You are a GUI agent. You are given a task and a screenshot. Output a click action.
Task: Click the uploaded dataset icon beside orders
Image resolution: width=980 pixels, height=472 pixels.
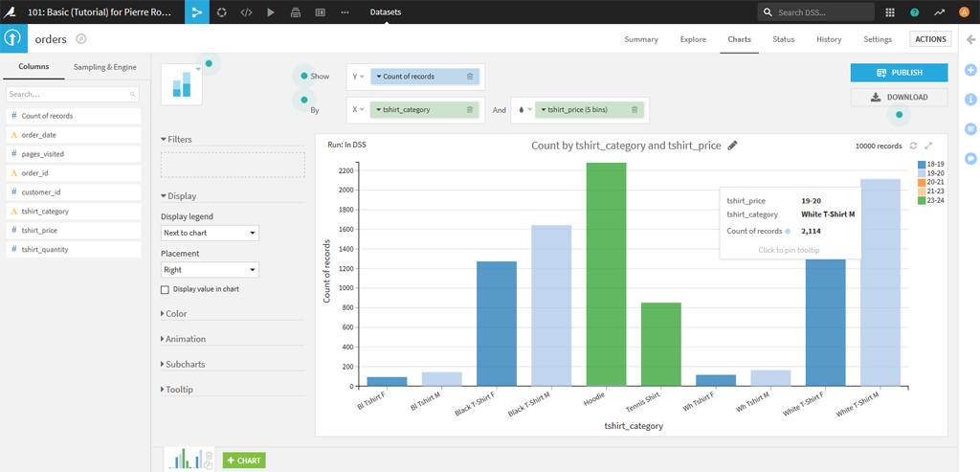click(13, 38)
